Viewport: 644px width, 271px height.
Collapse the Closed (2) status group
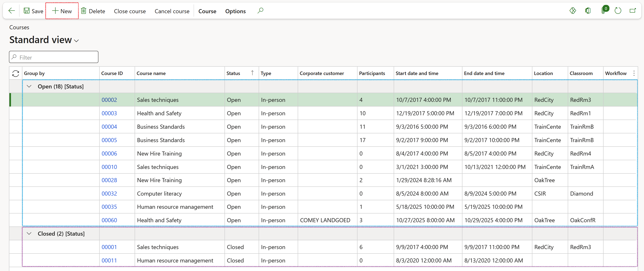pos(29,234)
